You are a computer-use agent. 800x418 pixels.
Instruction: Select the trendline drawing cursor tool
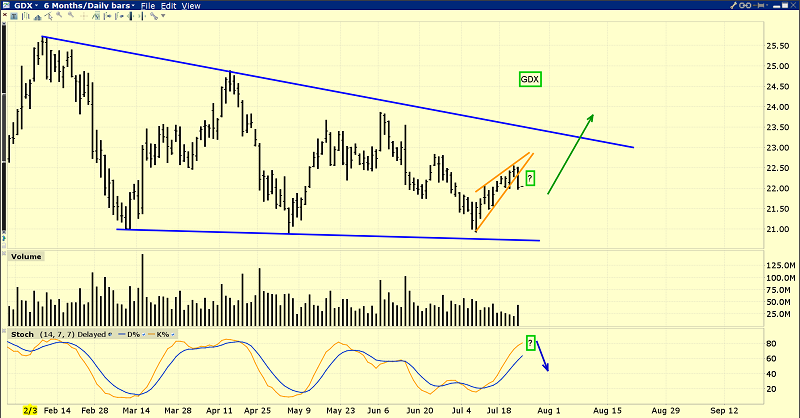click(x=48, y=16)
